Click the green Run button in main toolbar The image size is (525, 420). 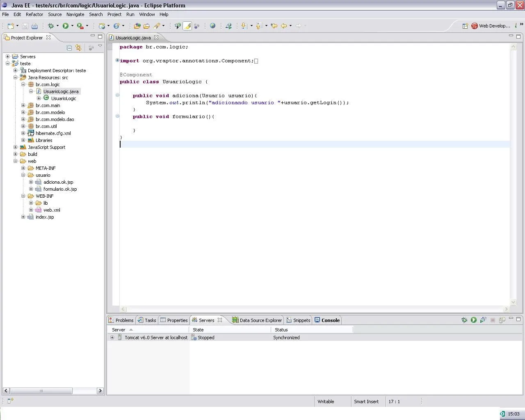pyautogui.click(x=65, y=26)
